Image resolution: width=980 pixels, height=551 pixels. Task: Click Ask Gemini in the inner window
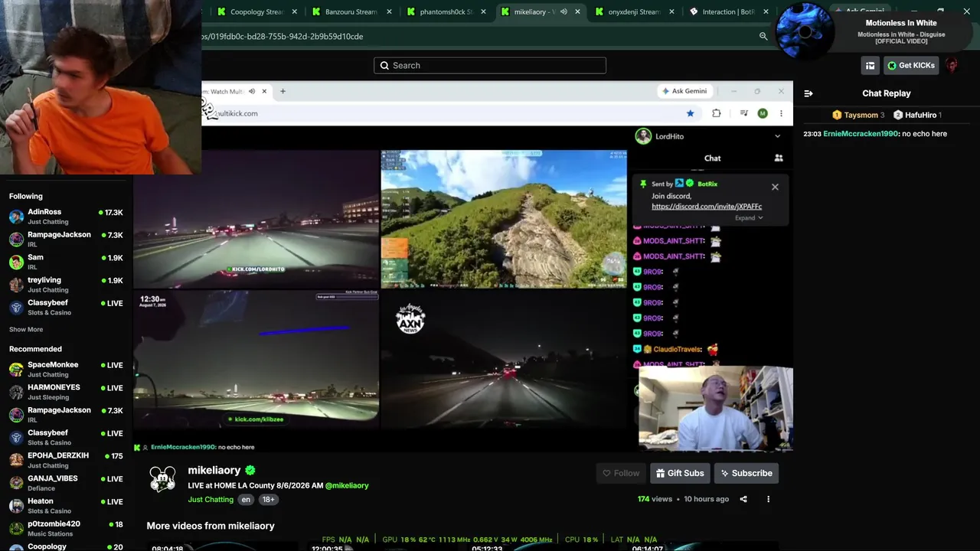[x=684, y=91]
